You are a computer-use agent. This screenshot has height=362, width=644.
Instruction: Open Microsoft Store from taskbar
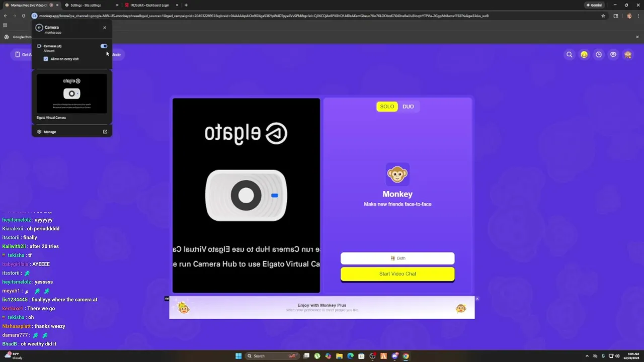pos(361,356)
